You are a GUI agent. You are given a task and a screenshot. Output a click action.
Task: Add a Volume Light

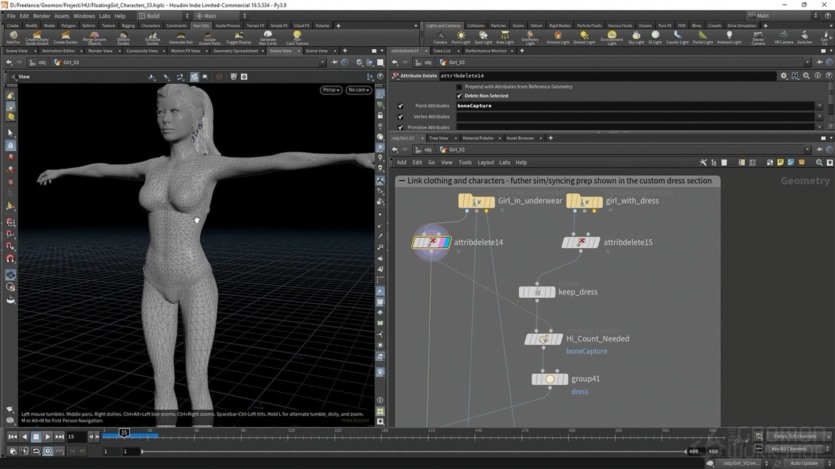coord(558,37)
